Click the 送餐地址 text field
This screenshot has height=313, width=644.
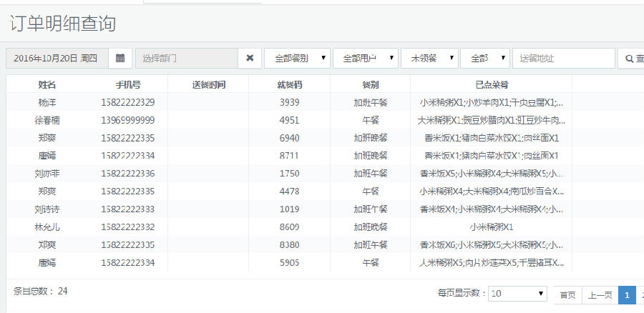point(563,58)
